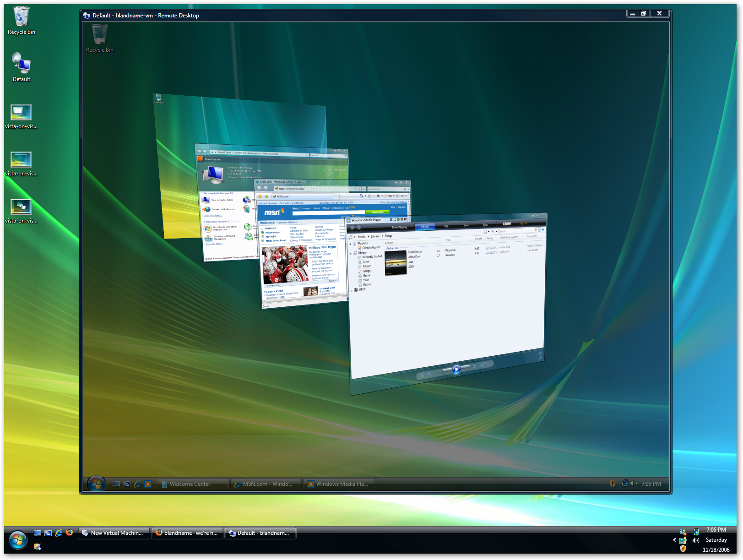Switch to URGE tab in Media Player

tap(507, 224)
